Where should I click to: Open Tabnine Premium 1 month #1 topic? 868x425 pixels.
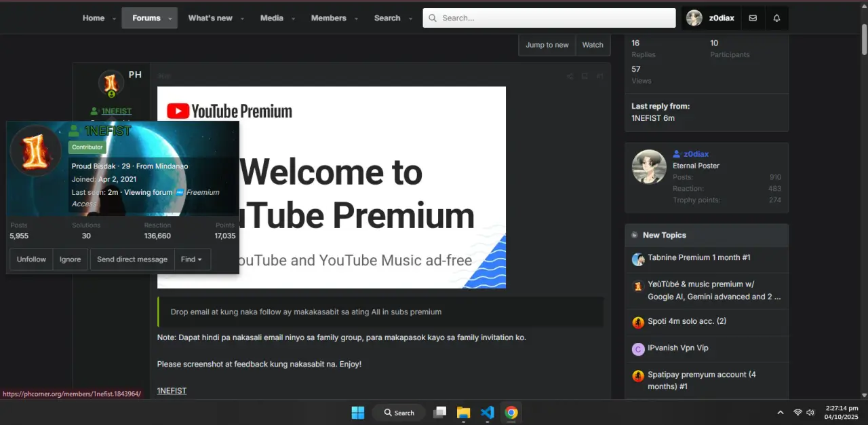[x=698, y=257]
